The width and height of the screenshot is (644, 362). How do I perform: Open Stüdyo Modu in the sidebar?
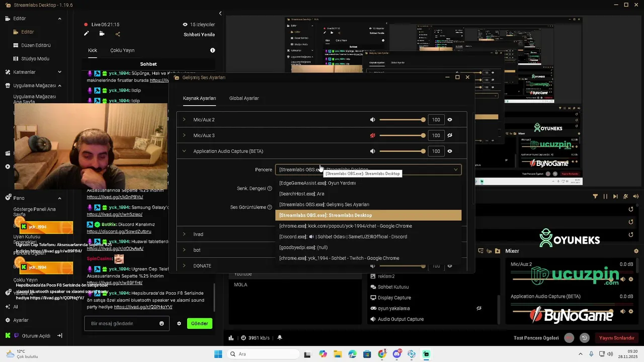[x=35, y=59]
